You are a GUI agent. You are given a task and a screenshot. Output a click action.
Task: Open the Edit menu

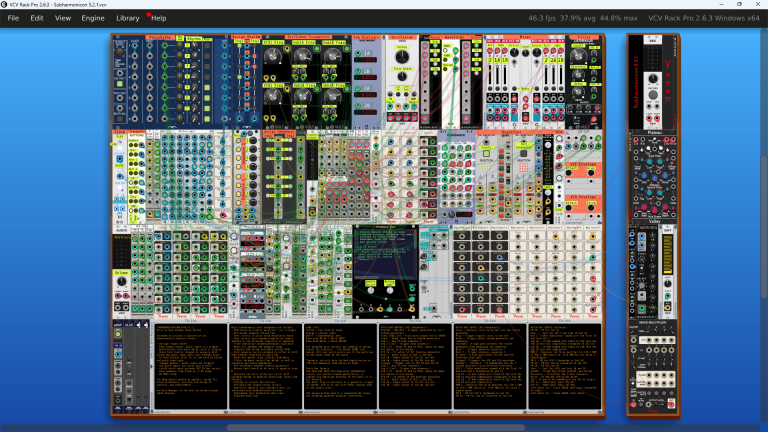pos(37,18)
